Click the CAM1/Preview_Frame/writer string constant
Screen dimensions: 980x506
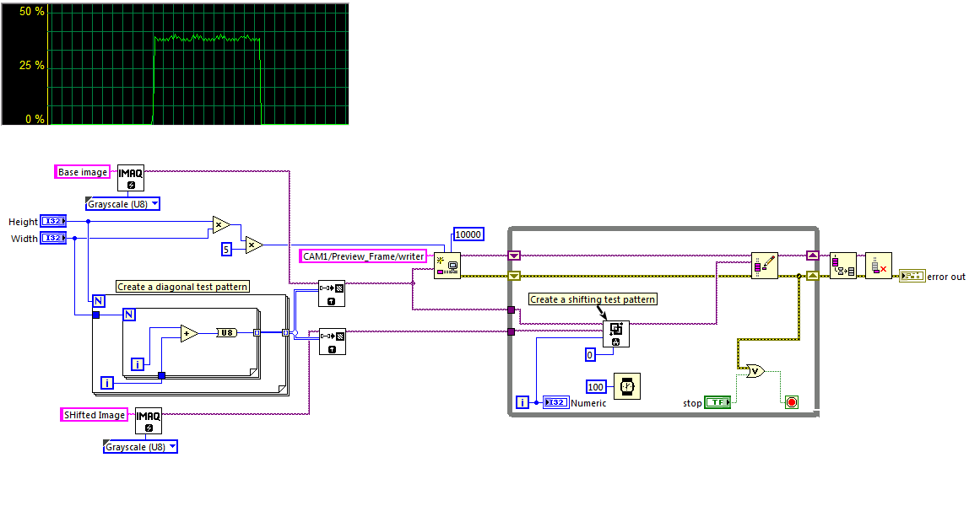[x=363, y=256]
